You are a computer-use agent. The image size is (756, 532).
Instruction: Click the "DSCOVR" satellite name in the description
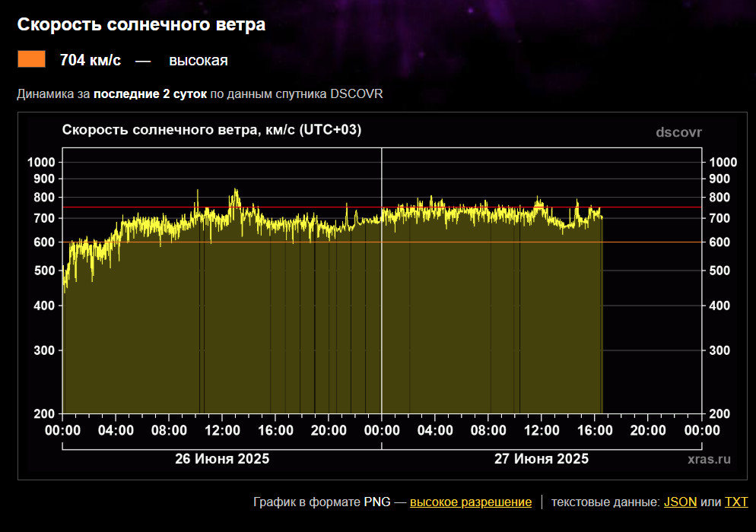click(x=356, y=95)
